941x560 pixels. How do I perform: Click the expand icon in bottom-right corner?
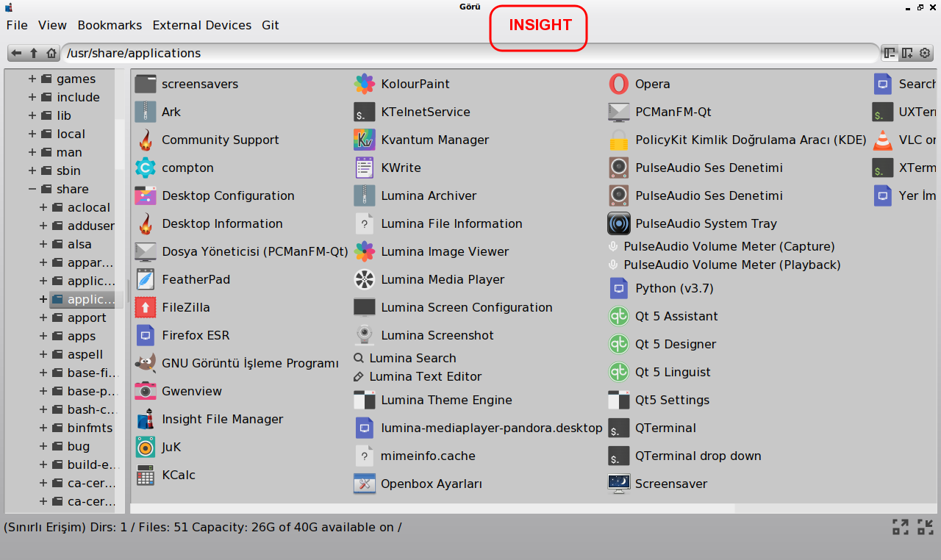[901, 527]
